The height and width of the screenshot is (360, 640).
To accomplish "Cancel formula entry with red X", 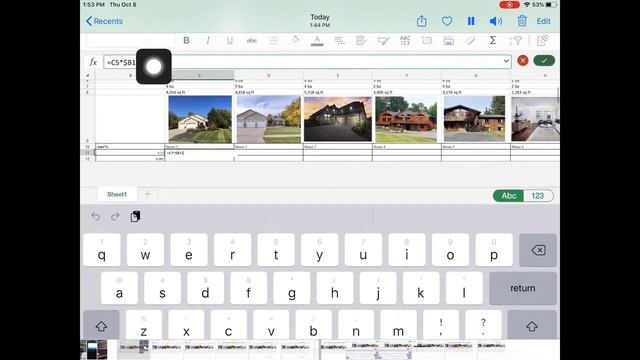I will click(522, 60).
